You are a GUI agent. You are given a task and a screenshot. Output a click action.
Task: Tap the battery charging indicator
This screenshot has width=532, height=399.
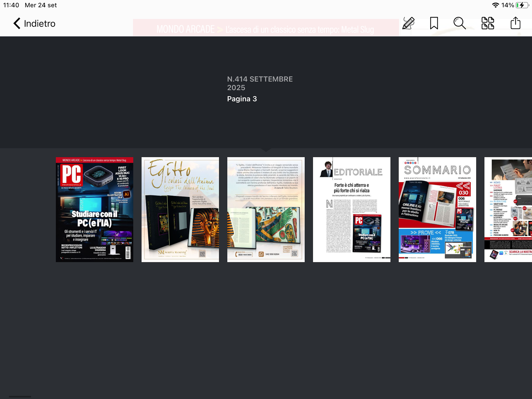coord(522,5)
